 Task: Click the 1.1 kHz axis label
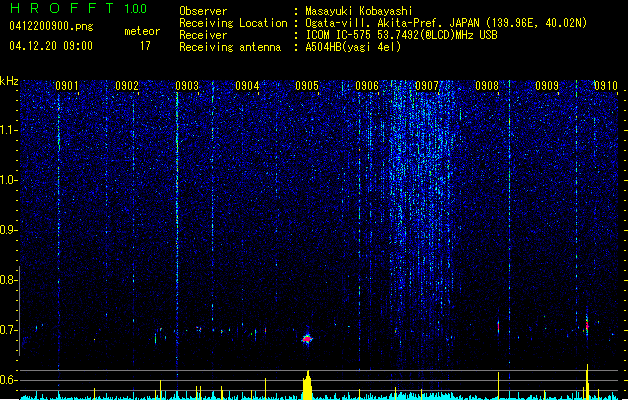pos(9,130)
